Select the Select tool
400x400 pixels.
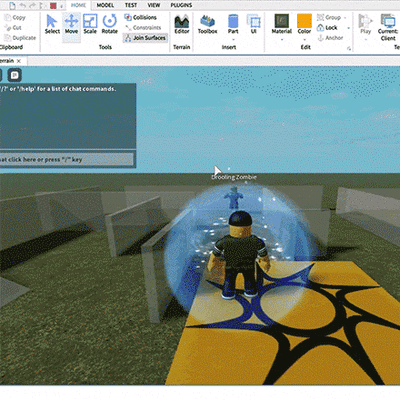(52, 24)
